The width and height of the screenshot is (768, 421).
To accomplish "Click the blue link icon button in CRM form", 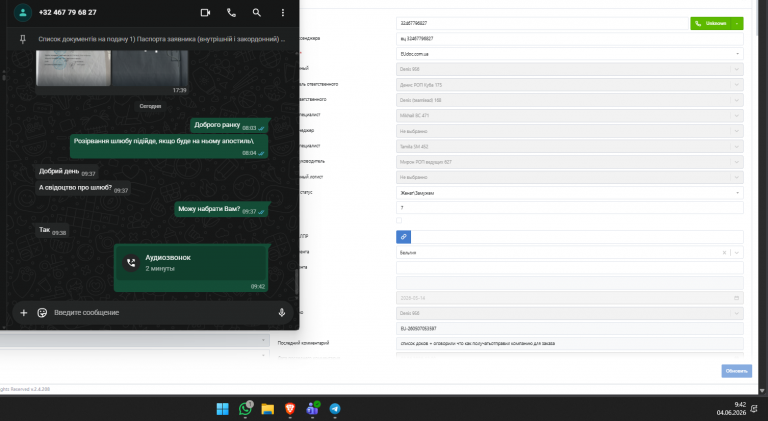I will tap(403, 237).
